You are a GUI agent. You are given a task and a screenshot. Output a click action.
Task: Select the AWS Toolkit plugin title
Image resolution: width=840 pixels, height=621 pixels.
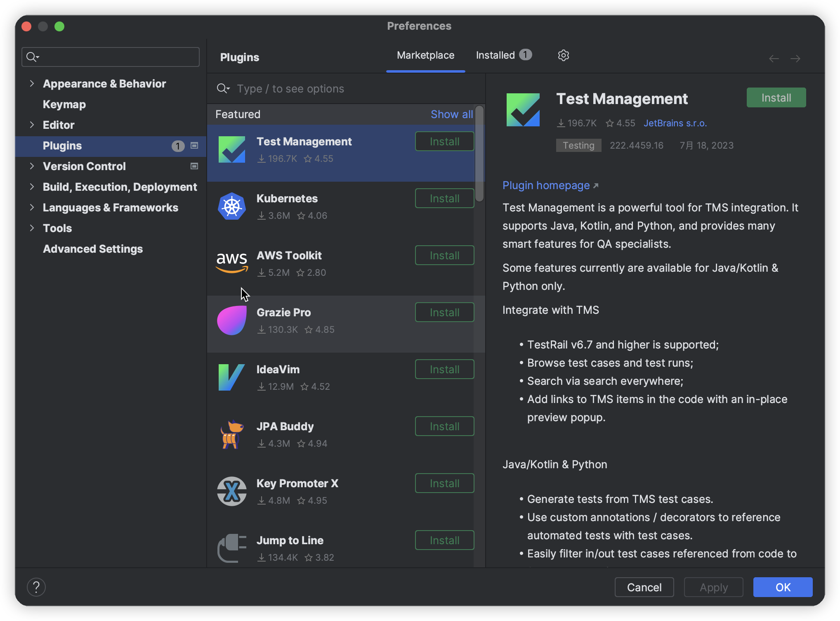(289, 256)
